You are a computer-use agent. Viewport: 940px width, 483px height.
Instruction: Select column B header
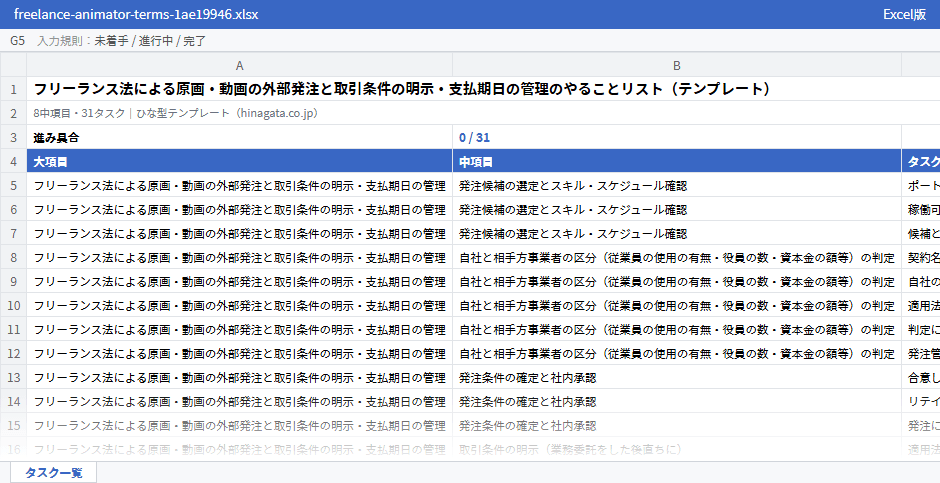coord(677,65)
